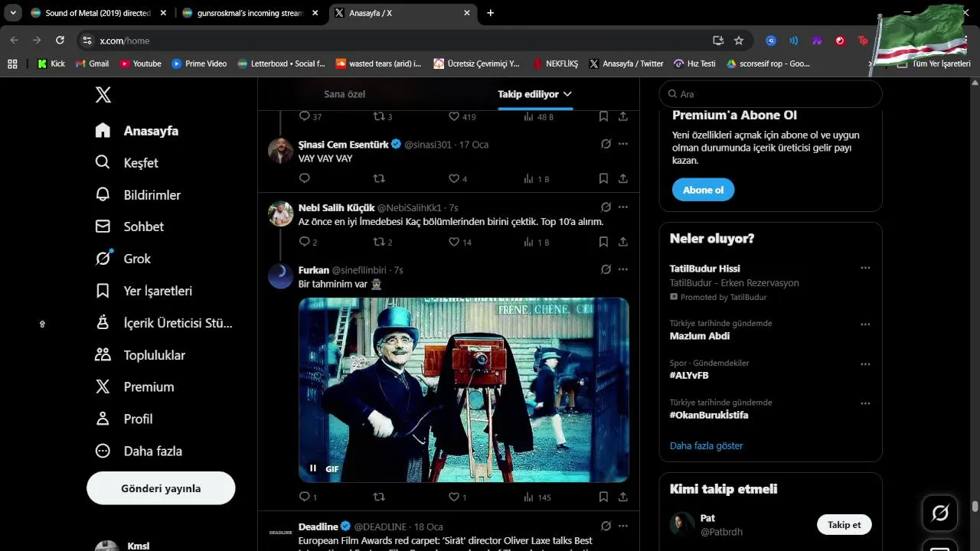The width and height of the screenshot is (980, 551).
Task: Open more options on Nebi Salih's post
Action: click(x=623, y=207)
